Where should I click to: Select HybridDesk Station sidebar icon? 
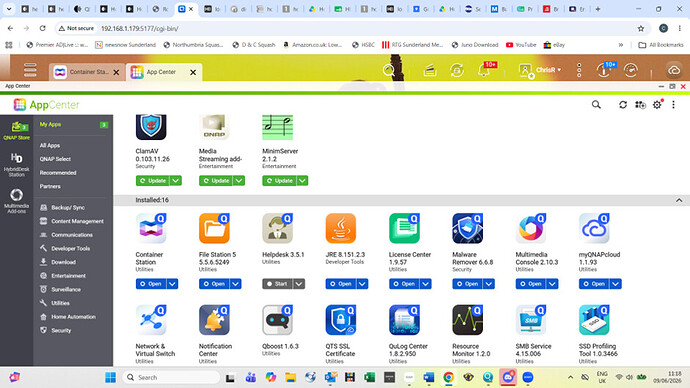click(x=16, y=165)
